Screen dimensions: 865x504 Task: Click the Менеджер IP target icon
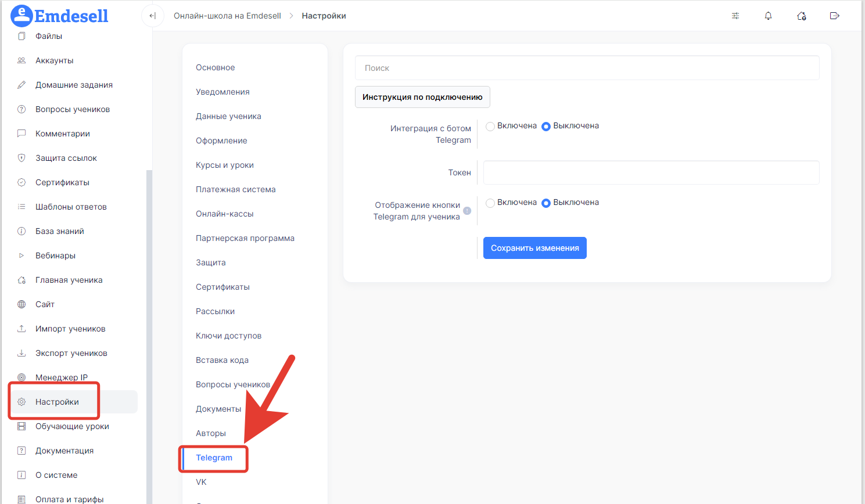pos(21,377)
